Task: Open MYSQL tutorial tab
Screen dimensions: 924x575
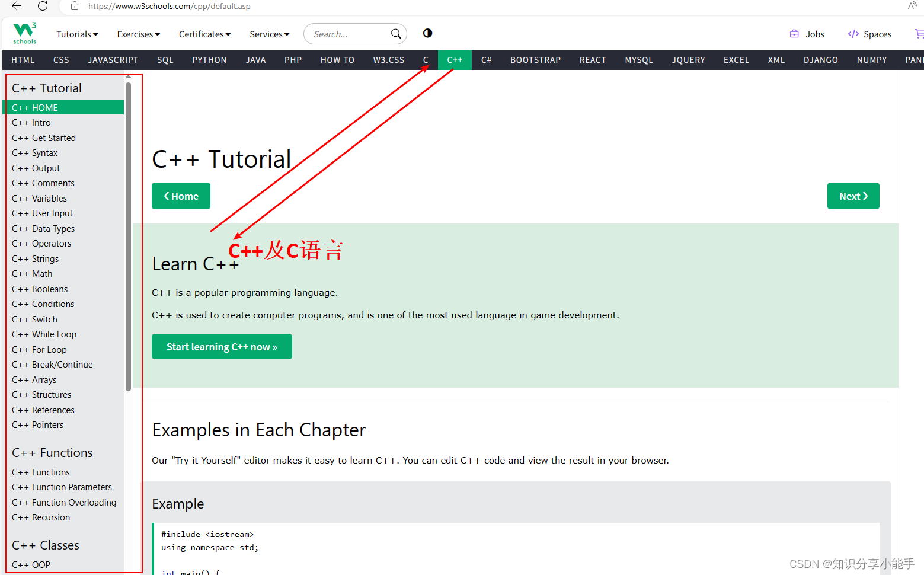Action: tap(639, 60)
